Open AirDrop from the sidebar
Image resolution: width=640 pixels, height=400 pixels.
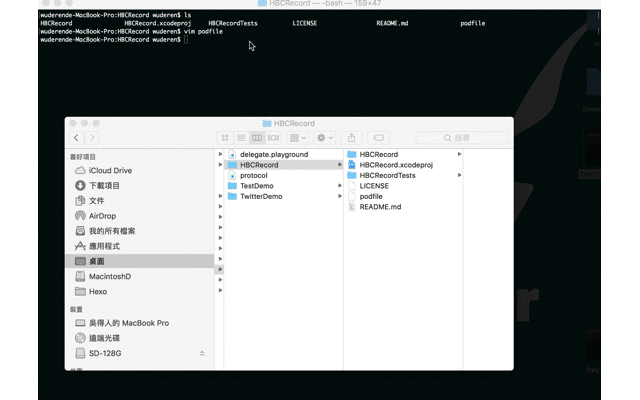point(102,216)
